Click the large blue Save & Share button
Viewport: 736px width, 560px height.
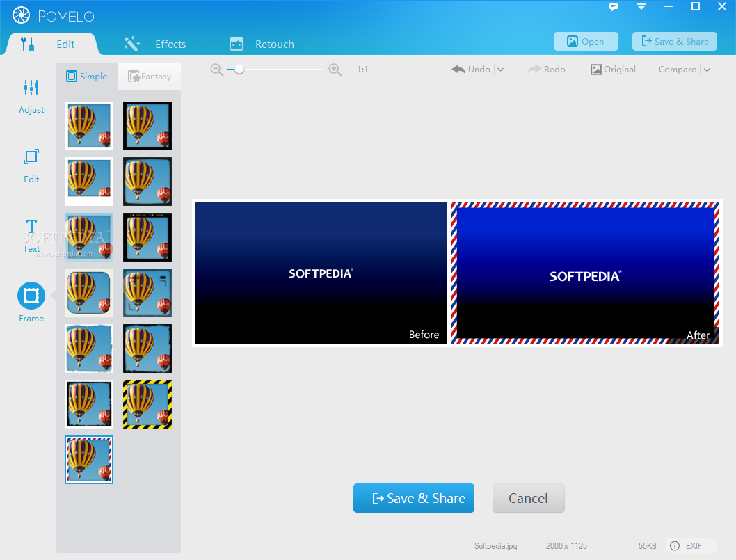413,498
